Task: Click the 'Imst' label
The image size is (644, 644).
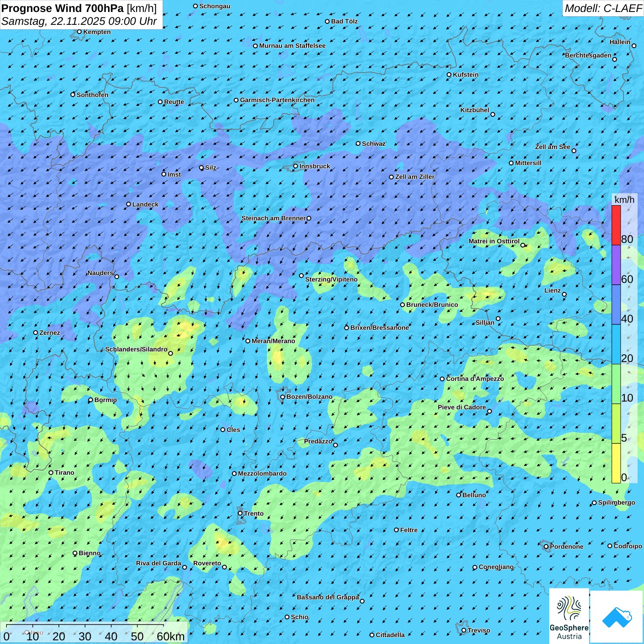Action: [174, 175]
